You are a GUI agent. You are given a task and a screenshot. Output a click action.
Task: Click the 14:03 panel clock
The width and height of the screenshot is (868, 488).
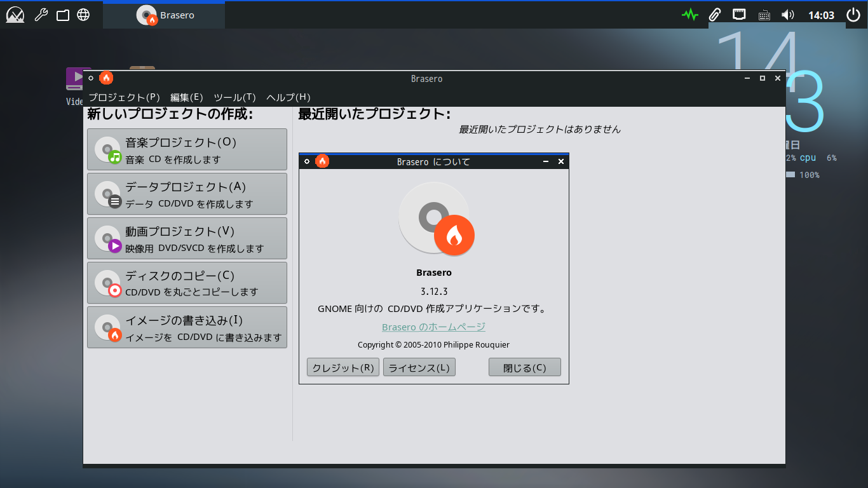pos(821,15)
